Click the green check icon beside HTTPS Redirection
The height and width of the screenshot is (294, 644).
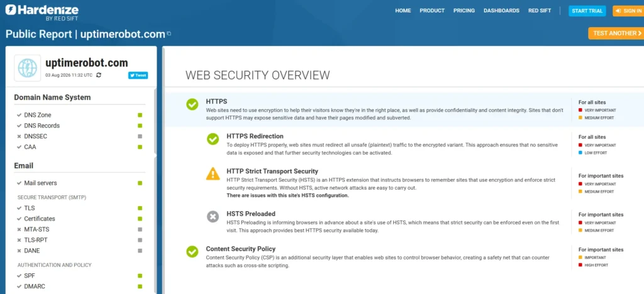pos(213,139)
